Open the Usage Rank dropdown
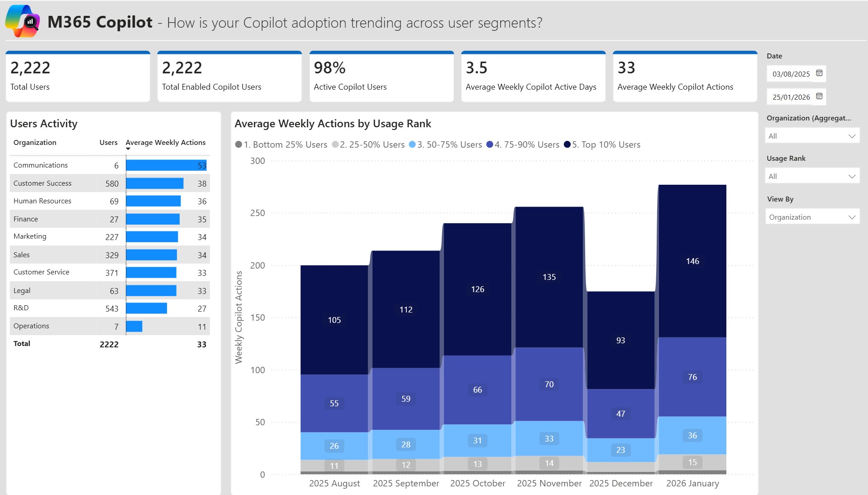Viewport: 868px width, 495px height. point(812,176)
